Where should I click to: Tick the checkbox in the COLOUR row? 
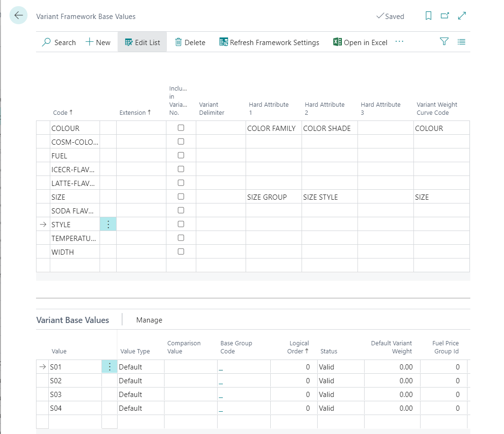point(181,128)
